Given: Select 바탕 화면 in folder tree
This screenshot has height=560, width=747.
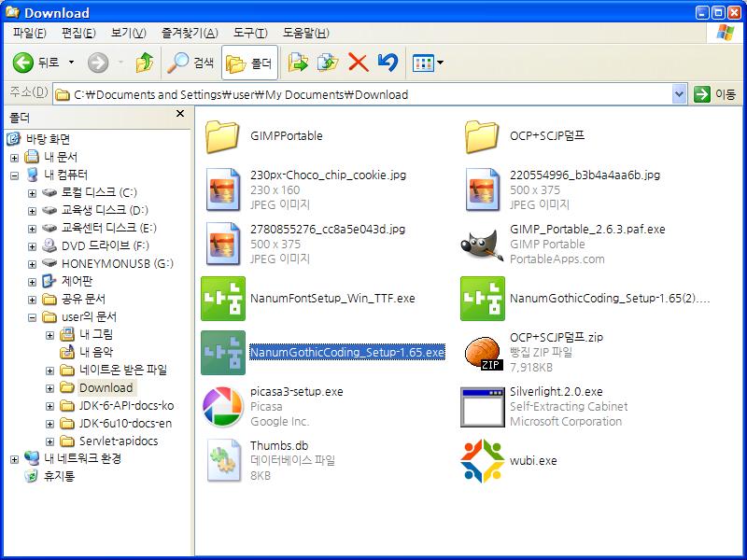Looking at the screenshot, I should pos(48,139).
